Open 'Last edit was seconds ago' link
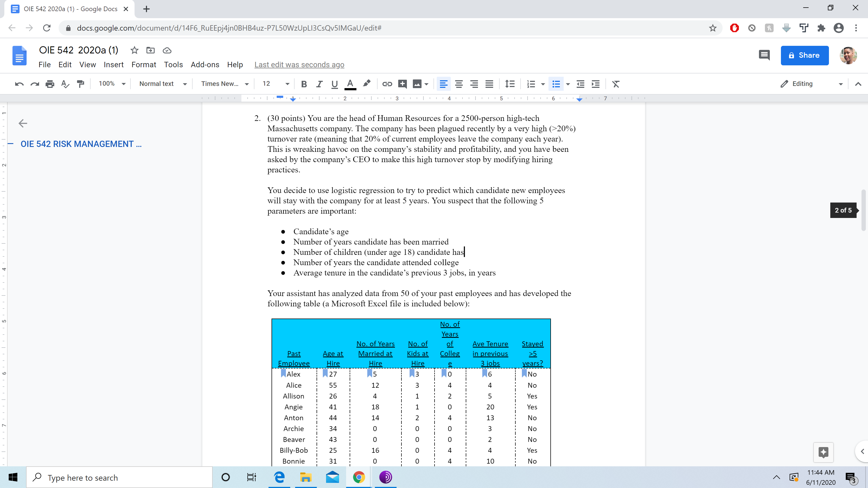Screen dimensions: 868x488 click(x=299, y=65)
